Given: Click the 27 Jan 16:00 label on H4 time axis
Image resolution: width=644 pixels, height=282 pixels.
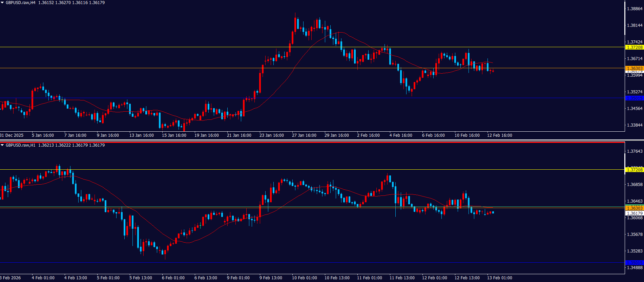Looking at the screenshot, I should pyautogui.click(x=304, y=135).
